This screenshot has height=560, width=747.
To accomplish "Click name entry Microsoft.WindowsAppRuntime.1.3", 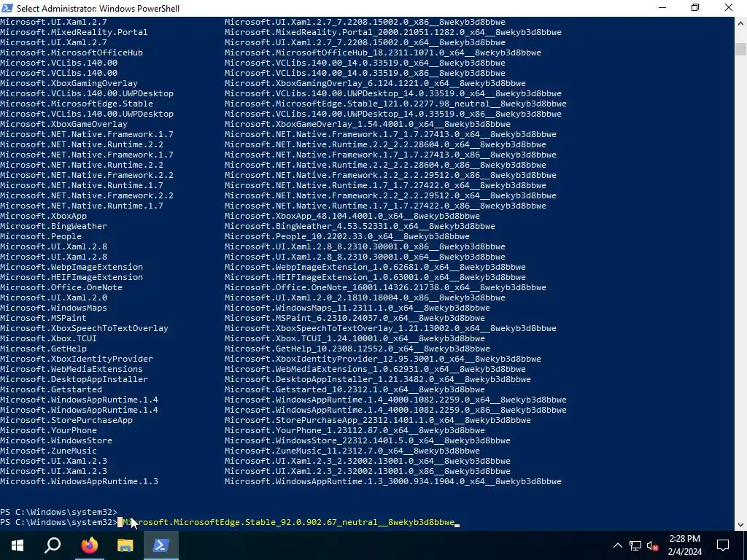I will [x=79, y=481].
